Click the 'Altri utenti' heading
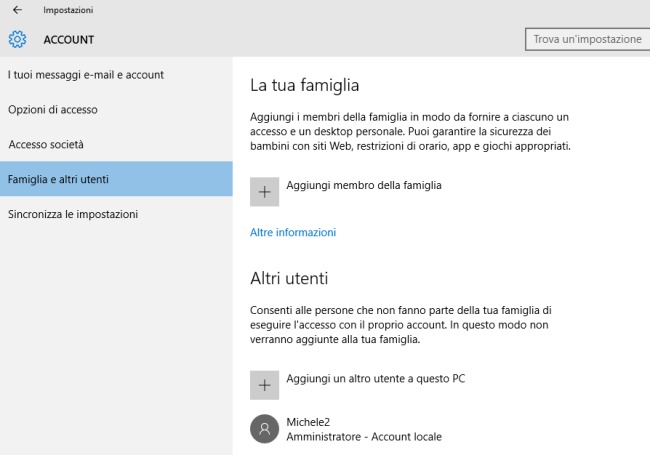650x455 pixels. pos(289,278)
